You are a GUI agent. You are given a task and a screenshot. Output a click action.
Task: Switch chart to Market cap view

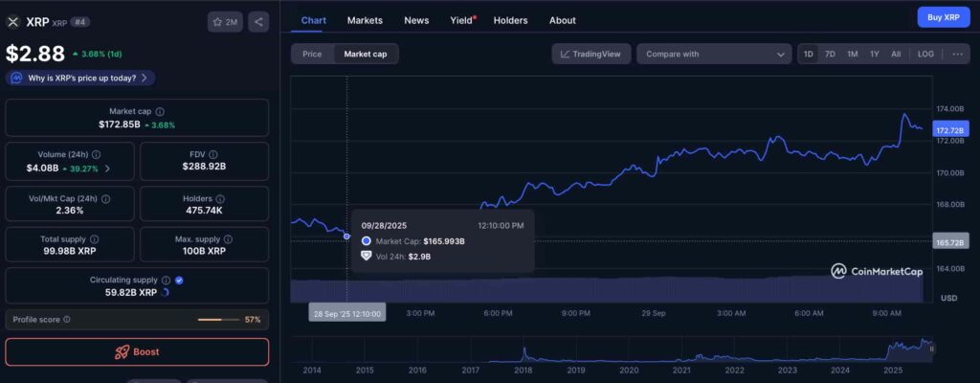tap(366, 54)
